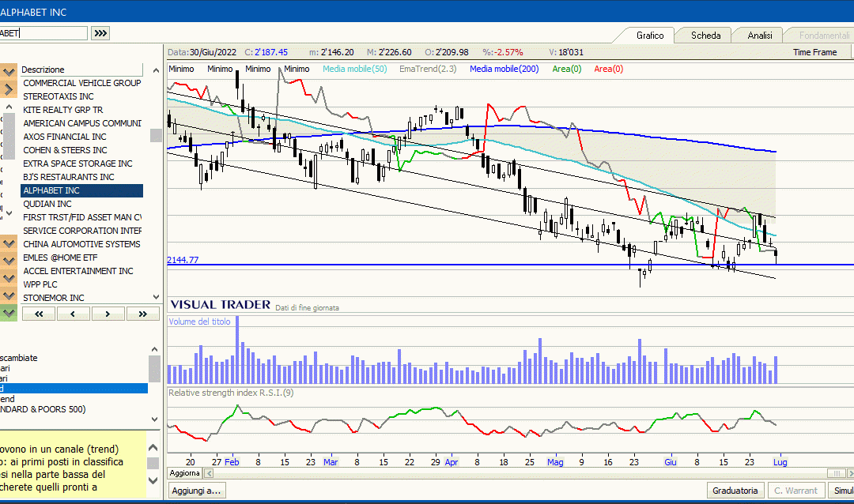
Task: Open the Analisi tab
Action: coord(760,36)
